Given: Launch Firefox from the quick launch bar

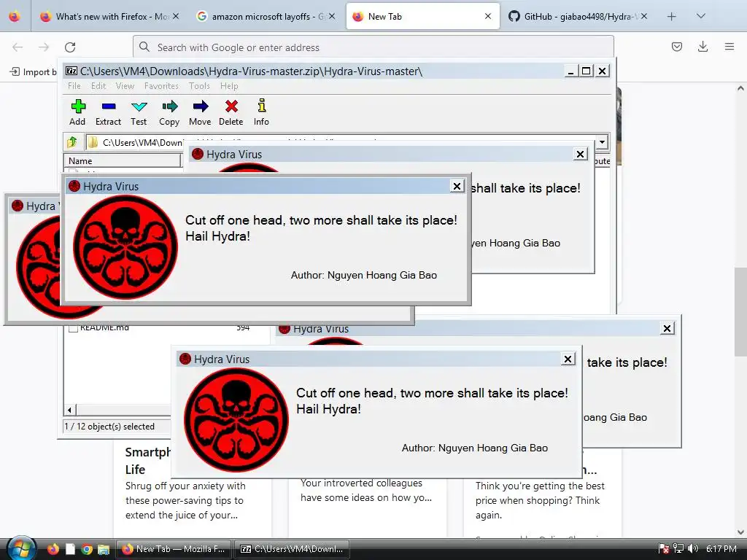Looking at the screenshot, I should (x=53, y=549).
